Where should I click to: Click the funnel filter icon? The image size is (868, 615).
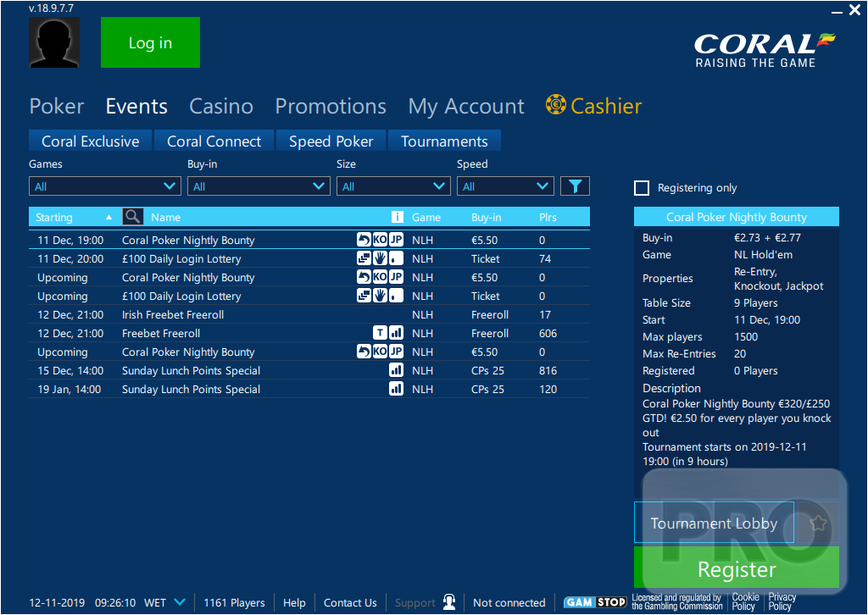coord(575,186)
